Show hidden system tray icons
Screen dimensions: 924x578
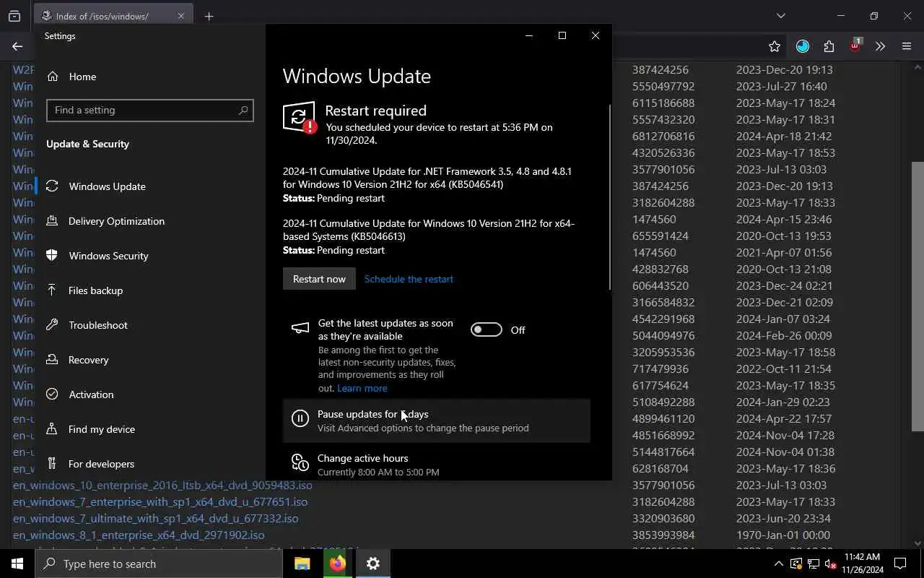778,564
